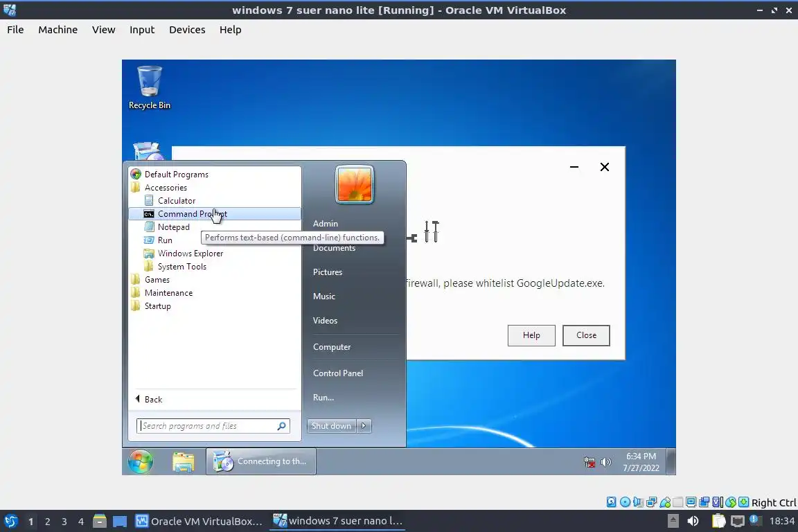Screen dimensions: 798x532
Task: Click the mouse integration status bar icon
Action: click(731, 502)
